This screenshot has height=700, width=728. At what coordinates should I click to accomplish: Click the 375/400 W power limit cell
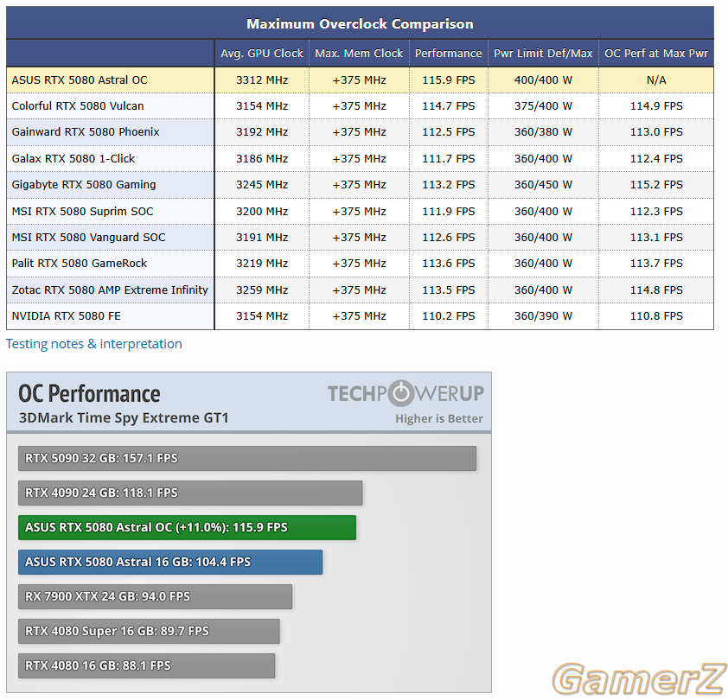coord(543,105)
